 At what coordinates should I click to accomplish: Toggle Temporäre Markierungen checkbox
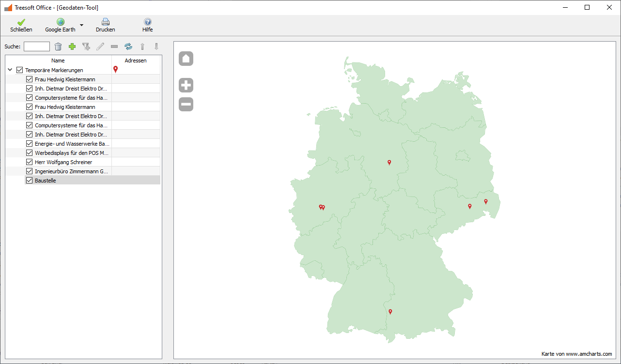pos(20,70)
